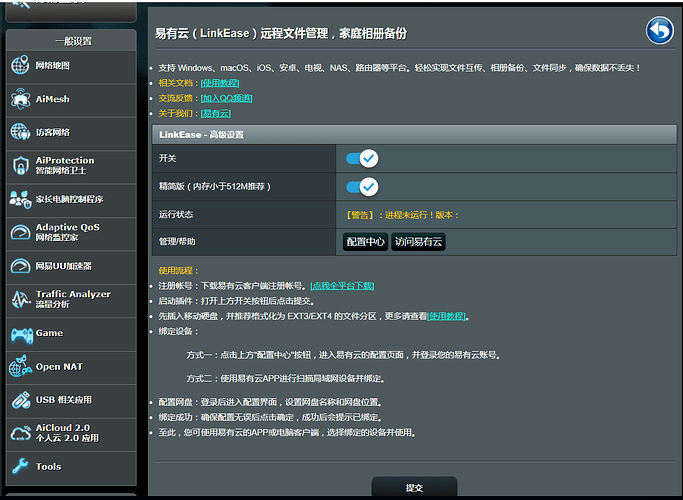Open Traffic Analyzer 流量分析 menu item
The height and width of the screenshot is (500, 683).
coord(72,299)
